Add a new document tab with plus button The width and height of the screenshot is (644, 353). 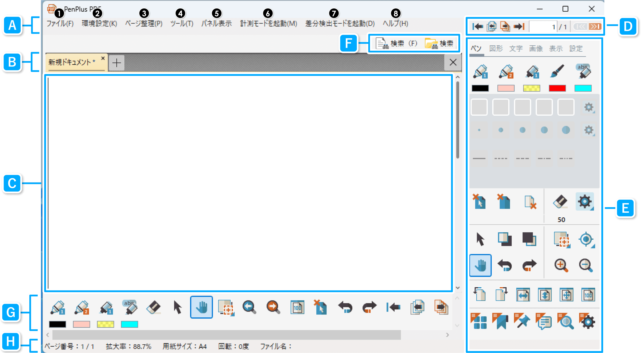pyautogui.click(x=117, y=62)
